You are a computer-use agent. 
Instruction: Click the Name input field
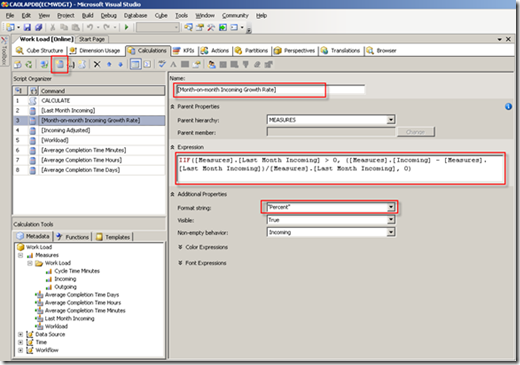[x=270, y=90]
